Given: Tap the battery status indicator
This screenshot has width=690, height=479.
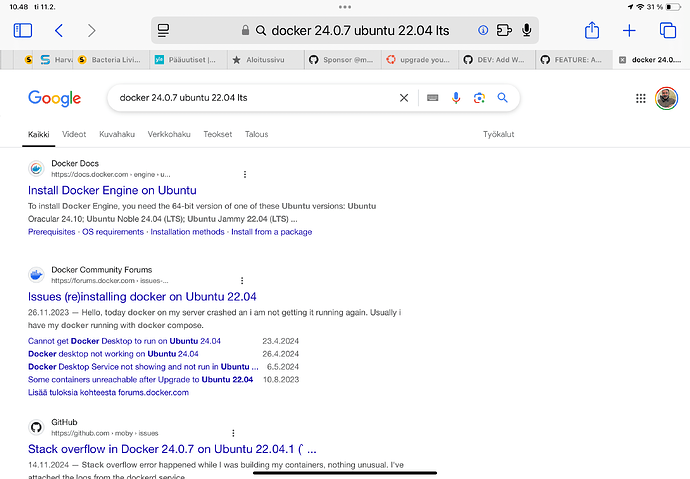Looking at the screenshot, I should (673, 7).
